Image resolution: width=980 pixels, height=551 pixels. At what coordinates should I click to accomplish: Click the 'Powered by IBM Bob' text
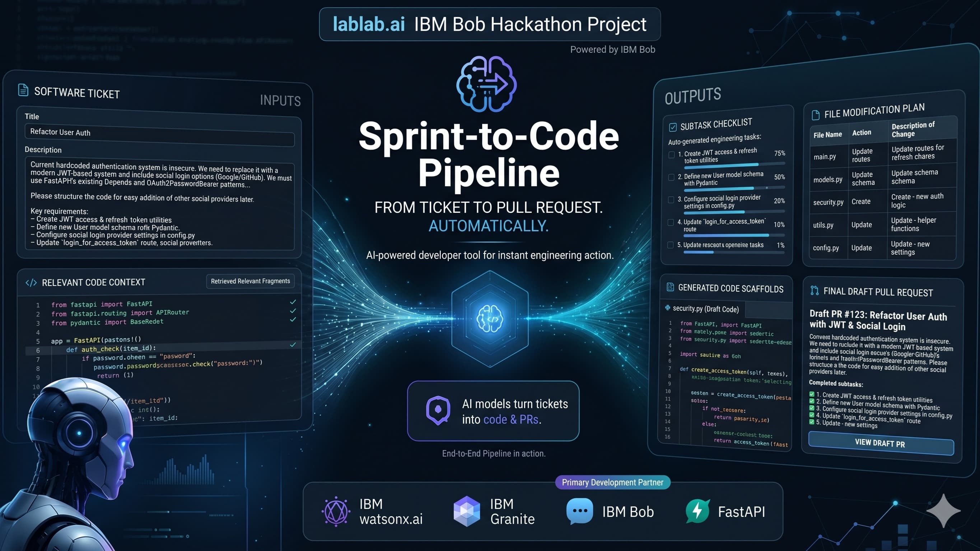612,50
